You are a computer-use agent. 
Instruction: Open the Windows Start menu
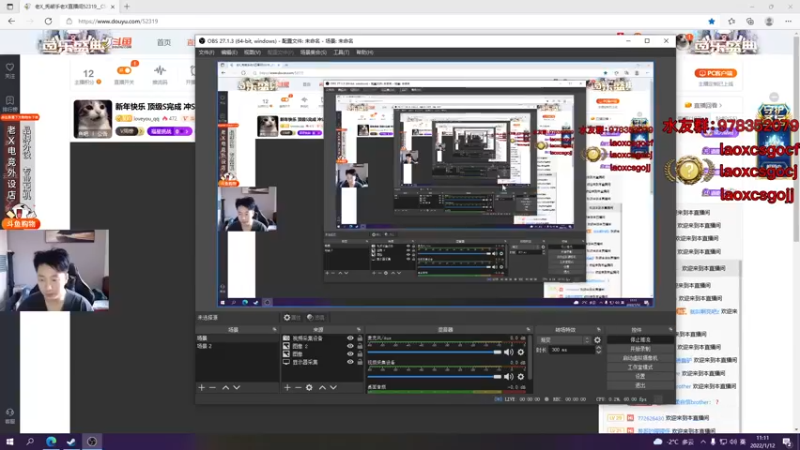point(10,441)
